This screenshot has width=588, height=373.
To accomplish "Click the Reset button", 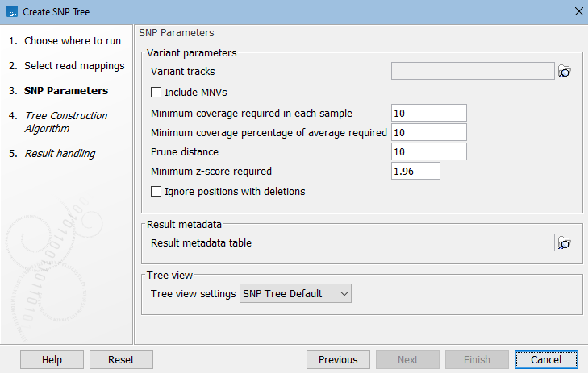I will [121, 360].
